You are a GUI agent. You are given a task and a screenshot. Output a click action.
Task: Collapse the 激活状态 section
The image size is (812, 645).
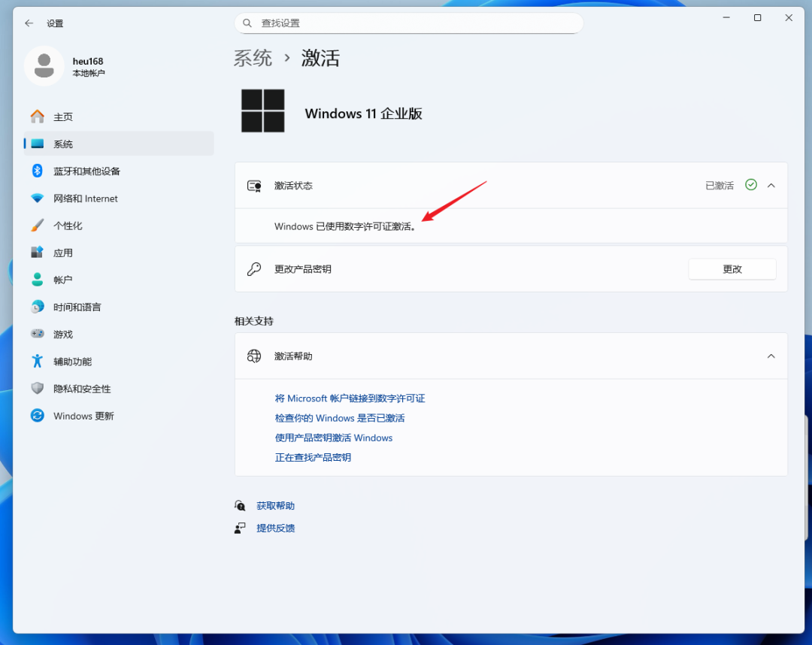click(771, 185)
